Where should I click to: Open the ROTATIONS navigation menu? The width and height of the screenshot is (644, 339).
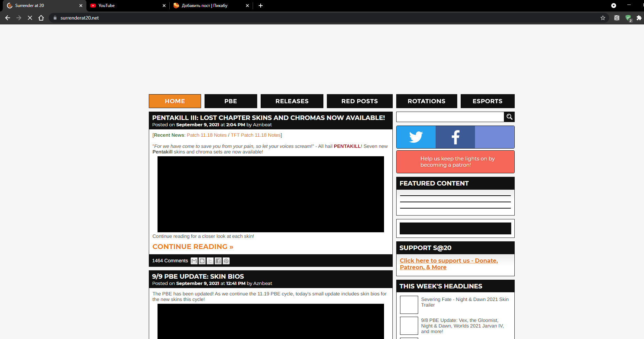tap(427, 101)
